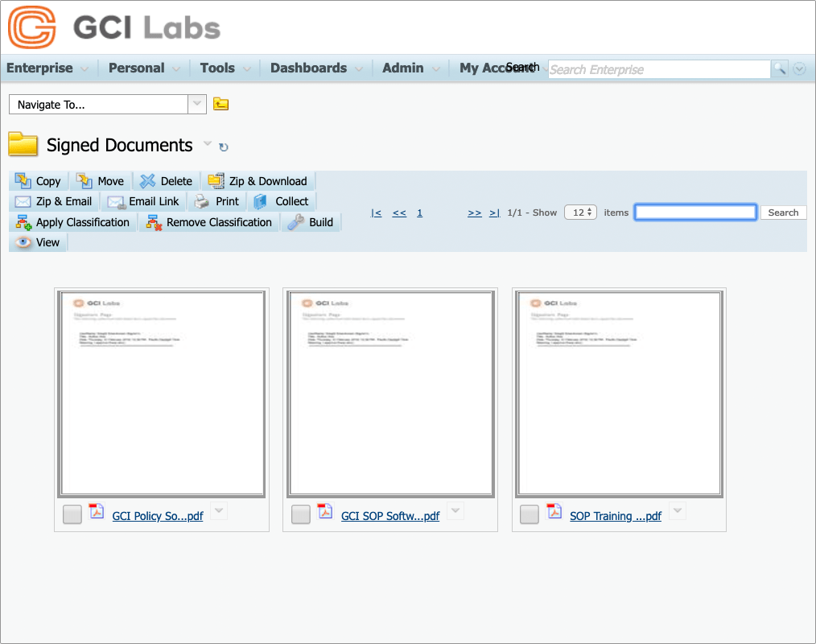The width and height of the screenshot is (816, 644).
Task: Expand Signed Documents folder functions menu
Action: point(207,143)
